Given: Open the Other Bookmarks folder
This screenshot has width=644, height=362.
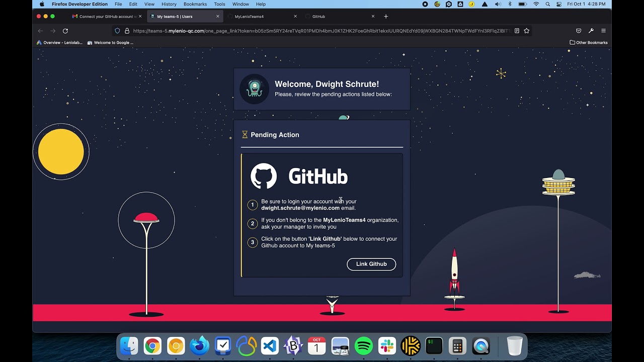Looking at the screenshot, I should (x=589, y=43).
